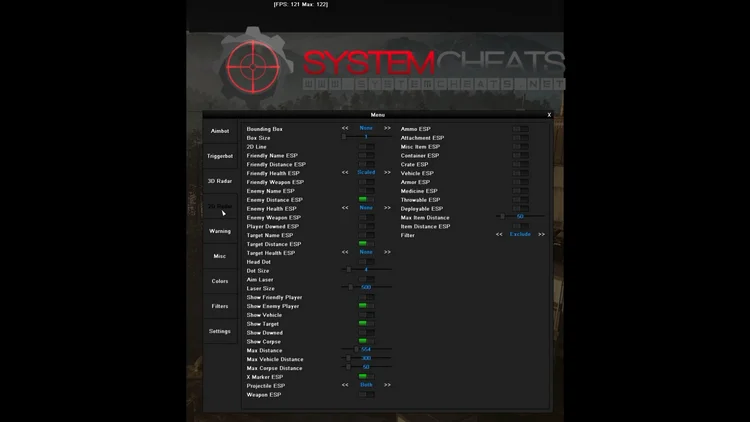Image resolution: width=750 pixels, height=422 pixels.
Task: Adjust the Max Distance slider
Action: (366, 350)
